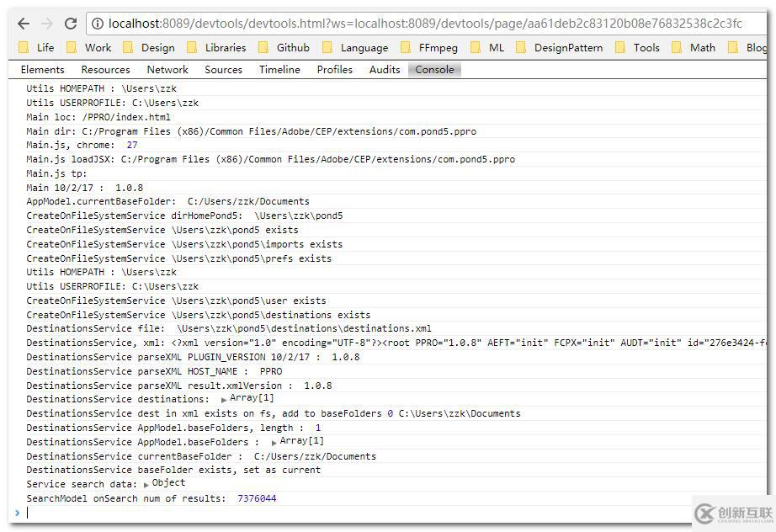This screenshot has height=532, width=776.
Task: Click the 'Main.js tp:' log line
Action: tap(56, 173)
